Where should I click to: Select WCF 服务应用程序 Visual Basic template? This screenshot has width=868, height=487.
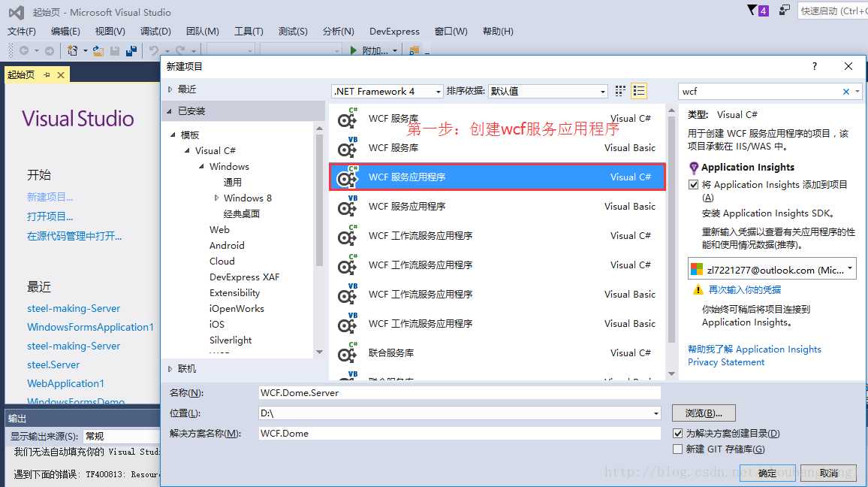pyautogui.click(x=496, y=207)
